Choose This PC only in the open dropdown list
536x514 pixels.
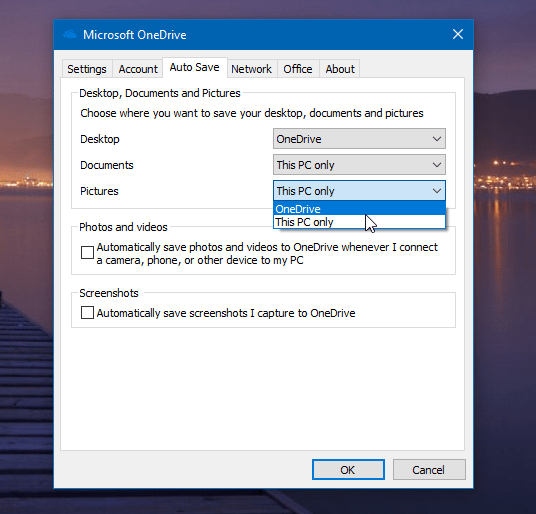coord(359,222)
